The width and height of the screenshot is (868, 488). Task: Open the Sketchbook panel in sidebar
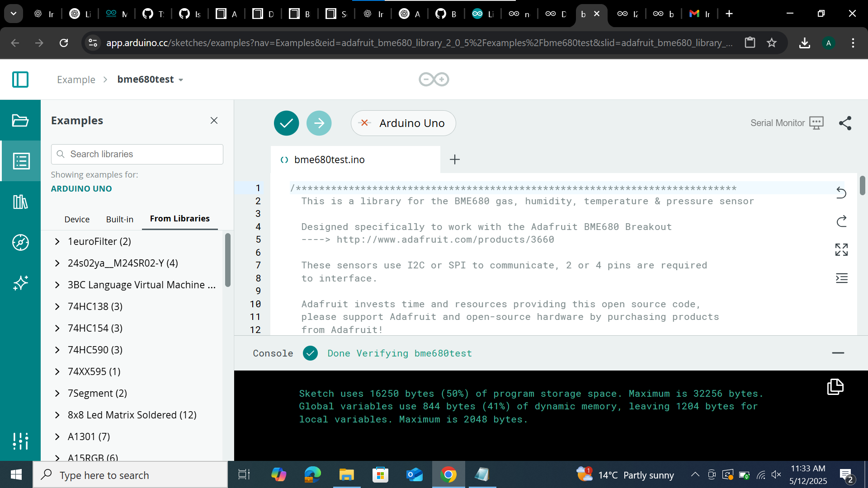(20, 120)
